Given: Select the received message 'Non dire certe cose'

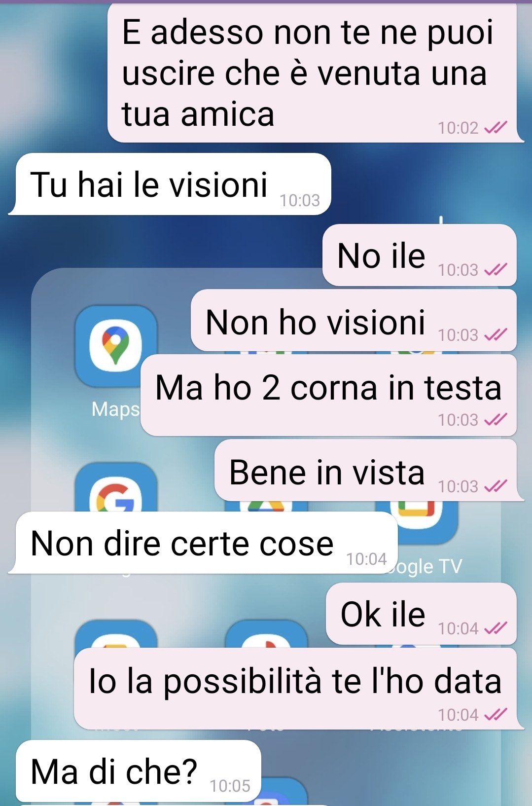Looking at the screenshot, I should 203,543.
